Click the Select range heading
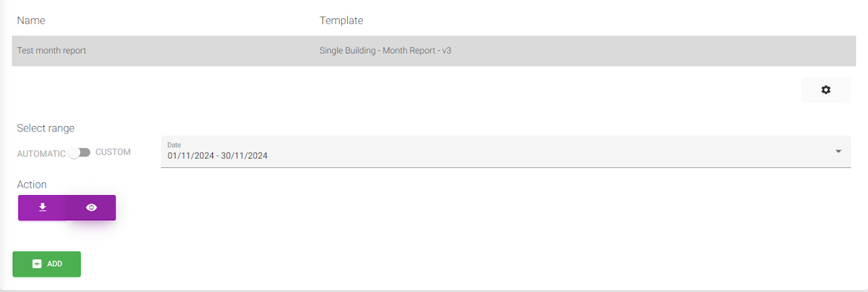Viewport: 868px width, 292px height. (x=45, y=128)
